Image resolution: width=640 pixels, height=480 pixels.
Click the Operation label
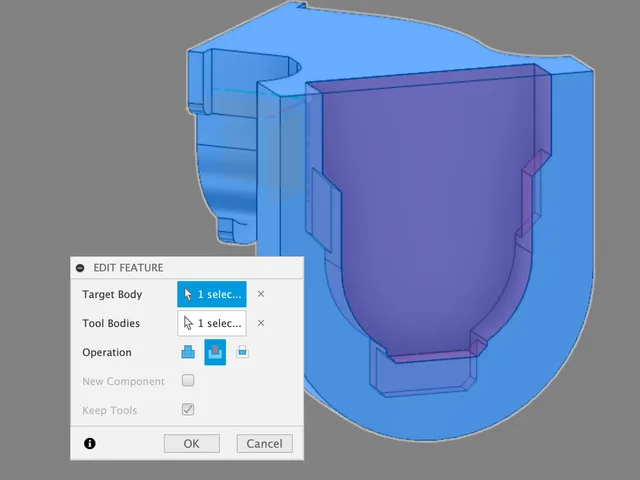coord(107,352)
